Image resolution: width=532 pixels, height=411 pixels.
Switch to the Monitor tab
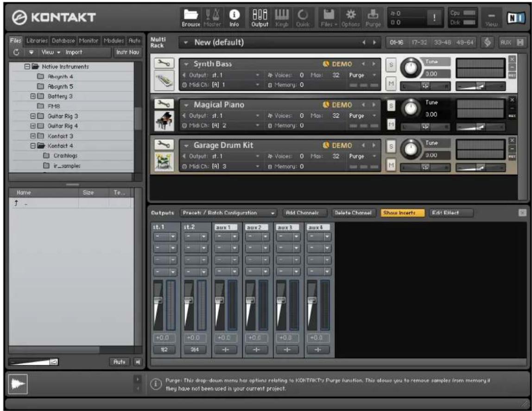point(89,41)
